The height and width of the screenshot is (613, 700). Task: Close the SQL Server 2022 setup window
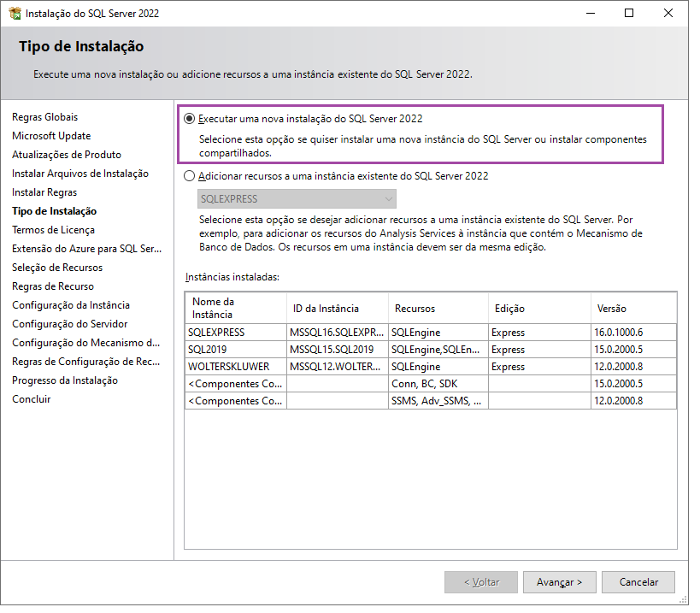coord(668,14)
